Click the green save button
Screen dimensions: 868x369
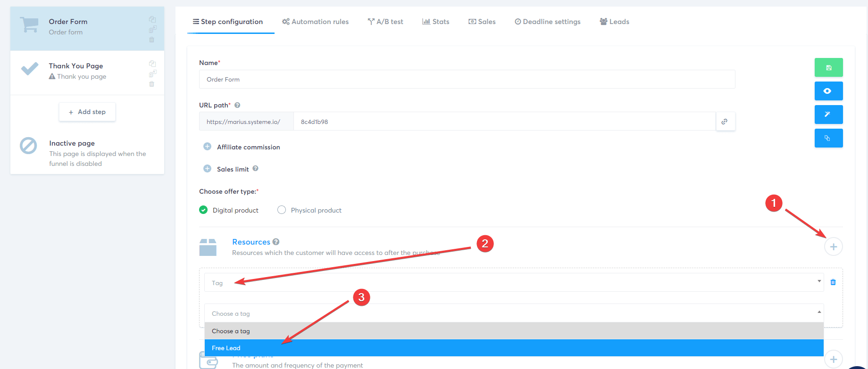click(x=828, y=67)
